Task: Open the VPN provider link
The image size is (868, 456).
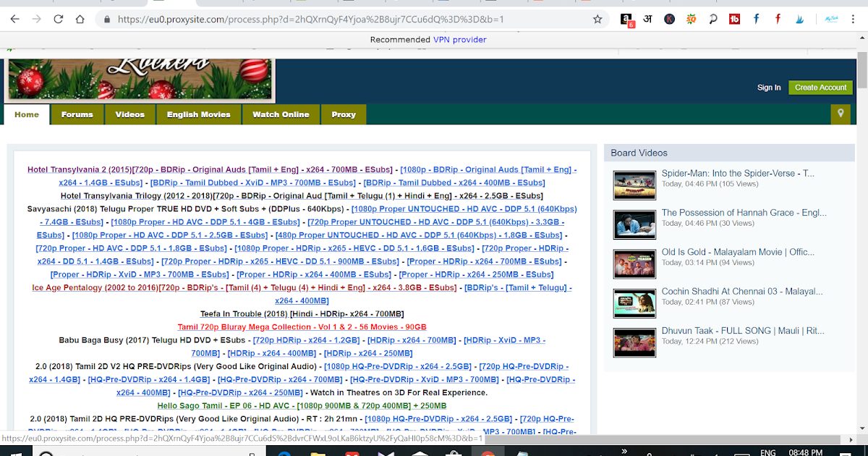Action: pyautogui.click(x=460, y=40)
